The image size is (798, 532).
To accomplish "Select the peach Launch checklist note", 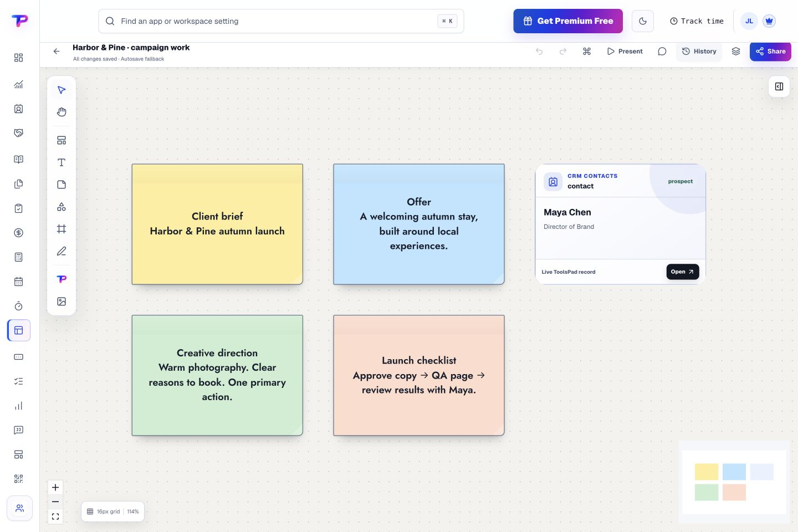I will [419, 375].
